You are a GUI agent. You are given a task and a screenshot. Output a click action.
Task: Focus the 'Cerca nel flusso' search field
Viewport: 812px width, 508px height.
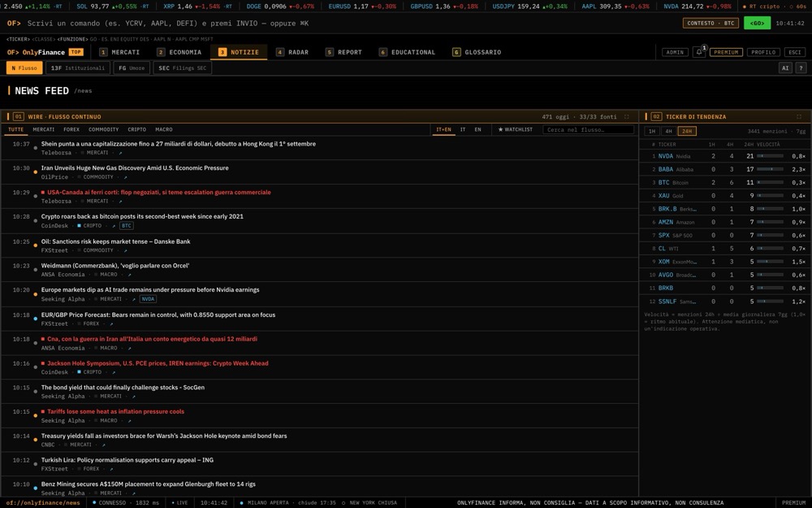[588, 129]
